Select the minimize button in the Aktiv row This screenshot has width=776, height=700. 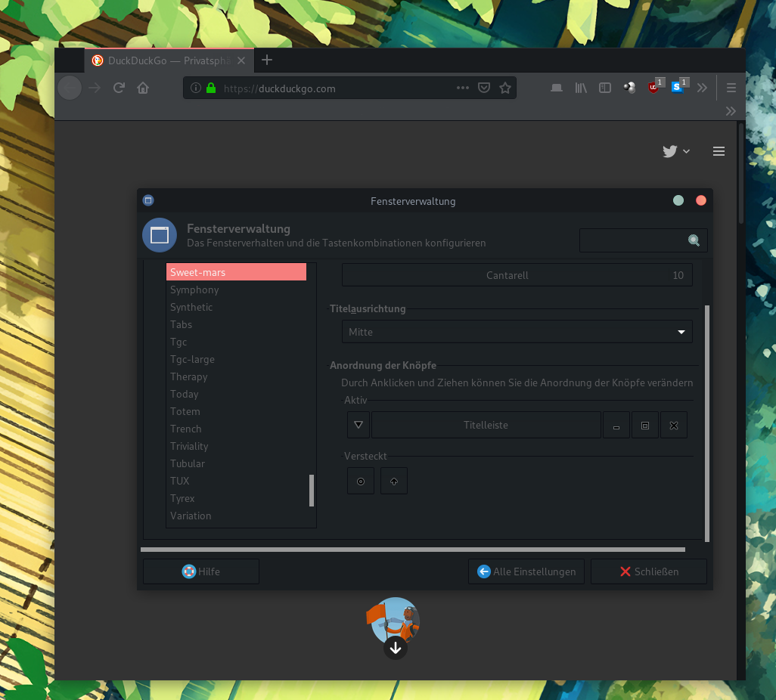point(616,425)
